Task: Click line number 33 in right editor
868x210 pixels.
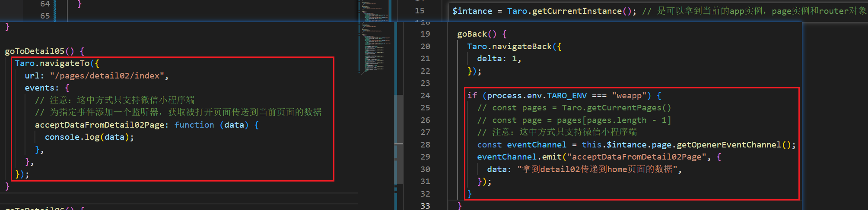Action: point(425,206)
